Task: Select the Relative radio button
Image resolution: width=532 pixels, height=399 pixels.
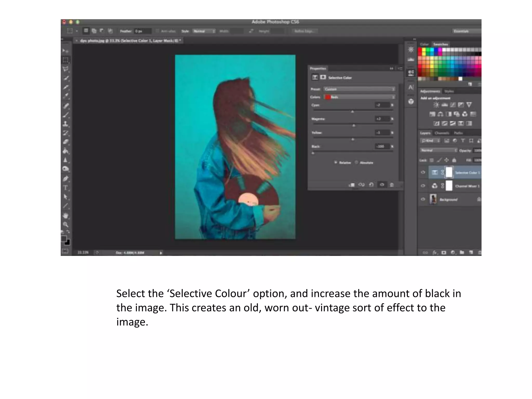Action: (x=336, y=162)
